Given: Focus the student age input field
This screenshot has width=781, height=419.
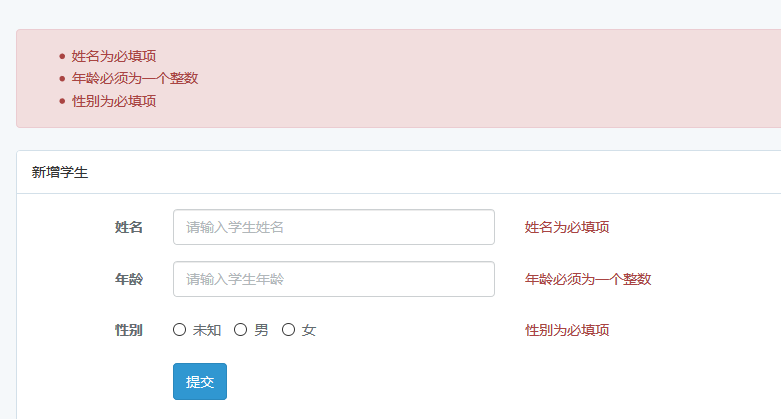Looking at the screenshot, I should coord(333,279).
